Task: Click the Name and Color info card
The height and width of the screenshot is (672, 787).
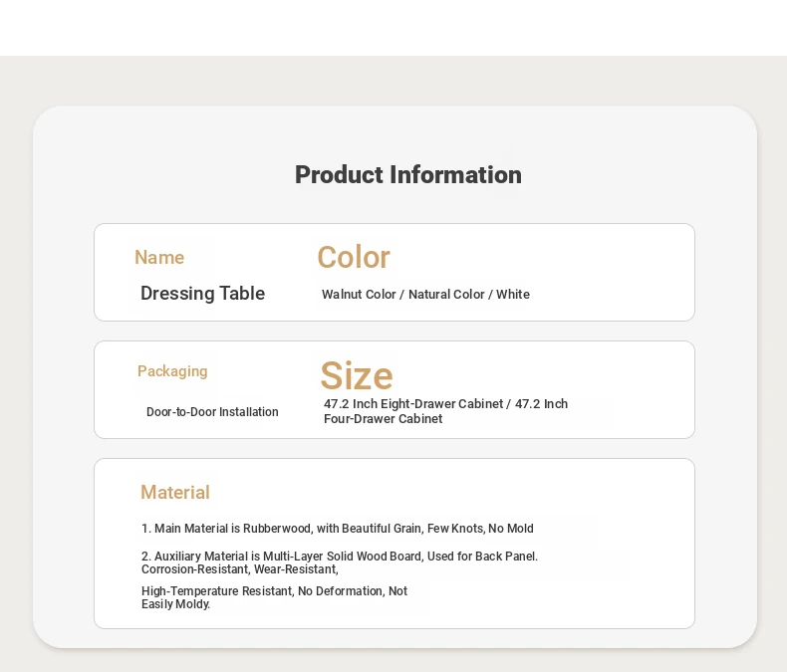Action: (394, 273)
